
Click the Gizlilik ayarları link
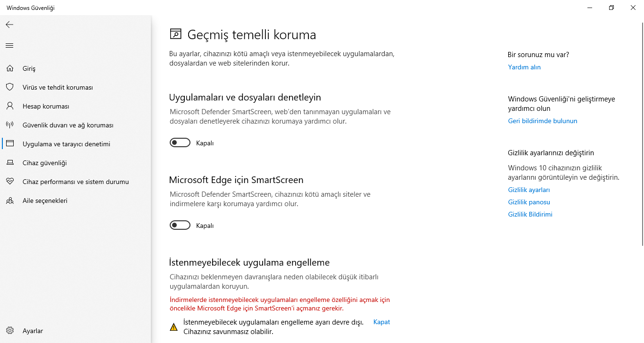click(529, 190)
